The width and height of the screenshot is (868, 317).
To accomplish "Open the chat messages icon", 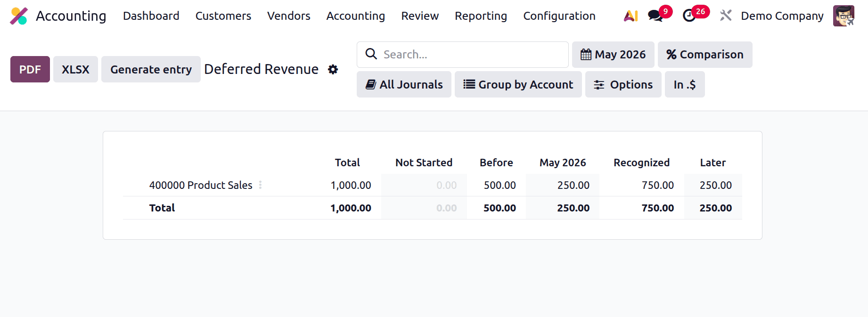I will [x=655, y=16].
